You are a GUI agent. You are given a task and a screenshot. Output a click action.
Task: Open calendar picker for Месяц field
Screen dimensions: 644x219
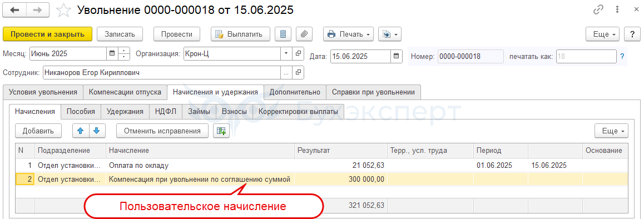pyautogui.click(x=112, y=54)
